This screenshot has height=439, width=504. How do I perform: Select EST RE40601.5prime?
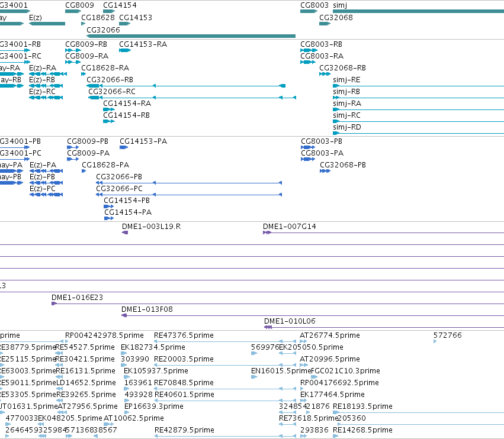(x=225, y=401)
